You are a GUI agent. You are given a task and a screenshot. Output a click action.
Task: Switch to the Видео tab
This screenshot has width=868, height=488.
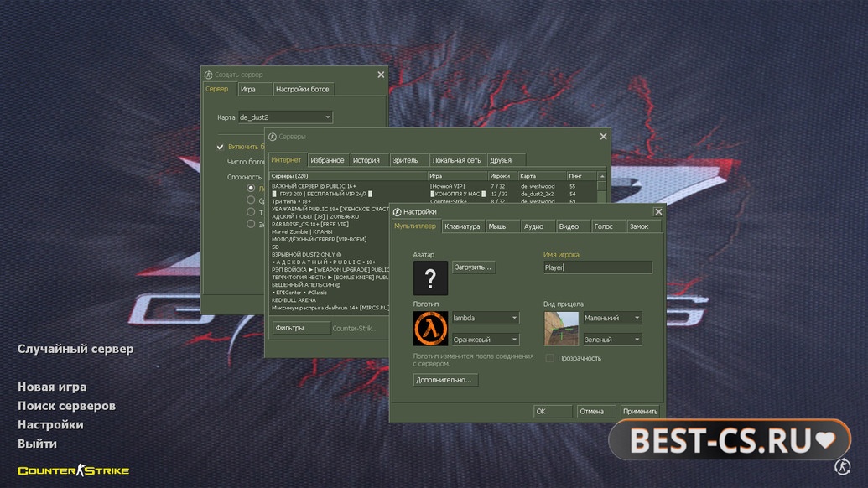573,226
